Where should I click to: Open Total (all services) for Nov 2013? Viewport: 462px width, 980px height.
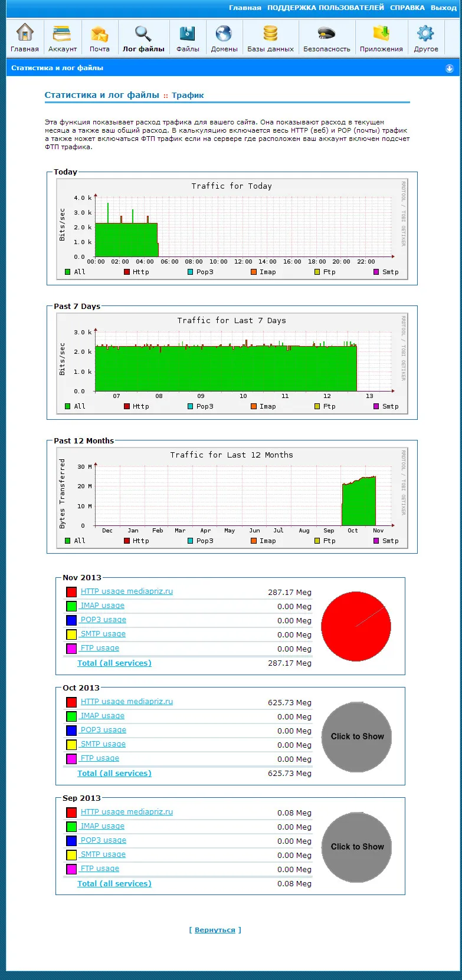click(114, 663)
